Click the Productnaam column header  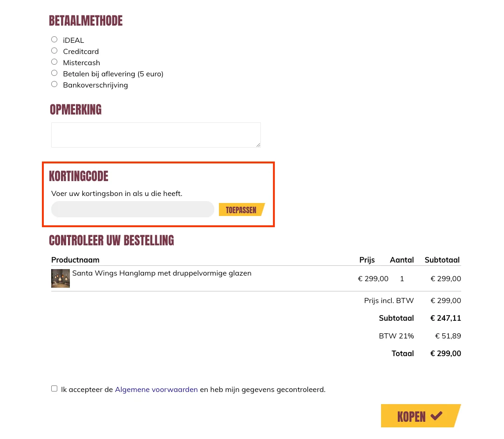[x=75, y=260]
